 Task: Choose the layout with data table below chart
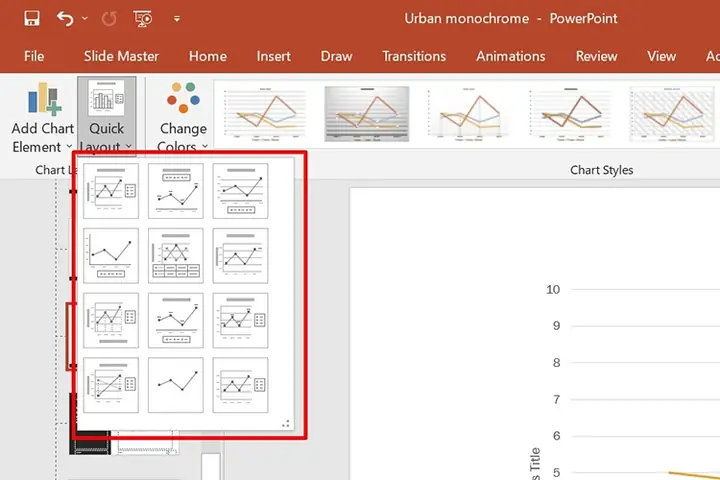pos(176,255)
